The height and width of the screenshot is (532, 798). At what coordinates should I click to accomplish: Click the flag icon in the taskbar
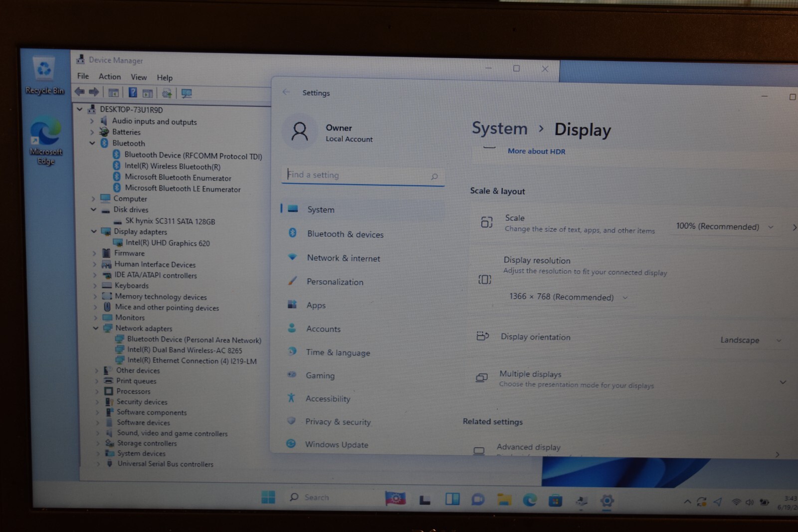(395, 498)
